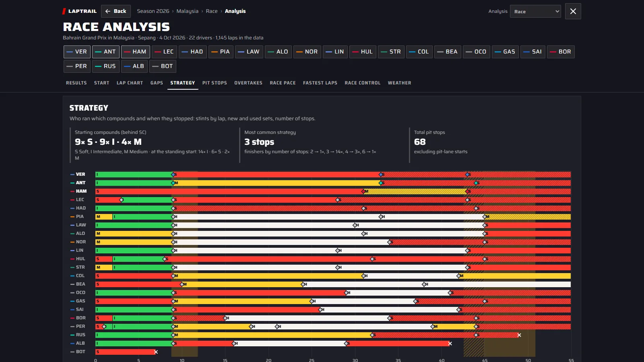This screenshot has height=362, width=644.
Task: Open the Pit Stops tab
Action: point(215,83)
